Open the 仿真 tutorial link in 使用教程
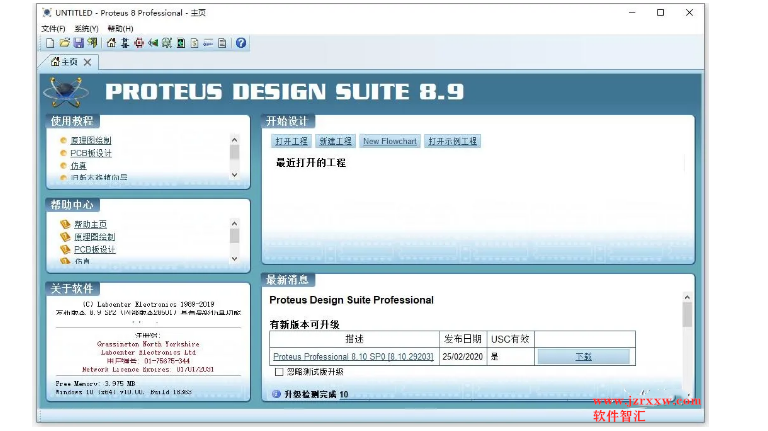The height and width of the screenshot is (431, 768). 78,166
